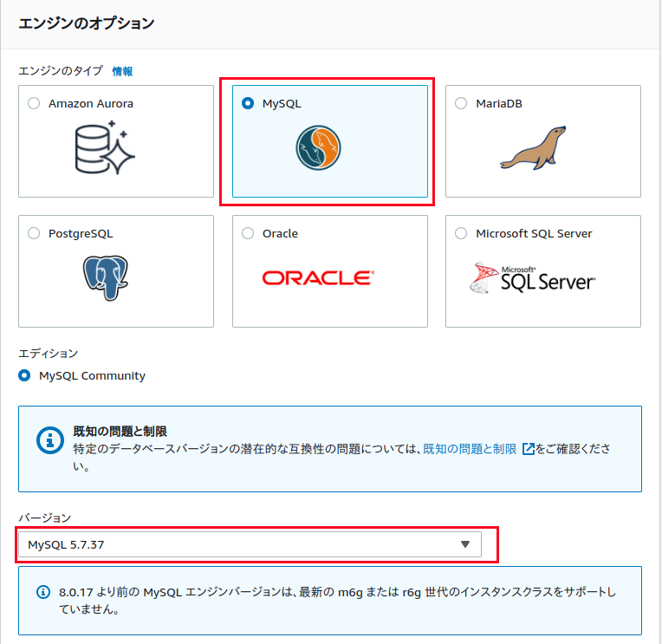Click the MySQL Community label text
Viewport: 662px width, 644px height.
click(92, 376)
